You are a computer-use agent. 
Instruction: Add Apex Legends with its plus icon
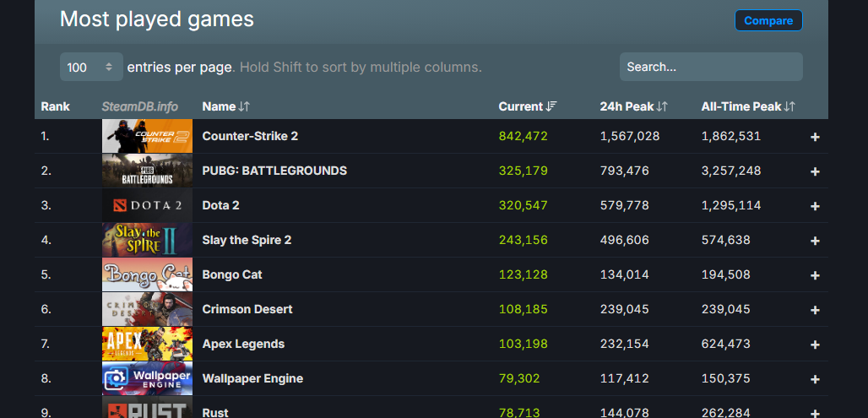click(815, 345)
